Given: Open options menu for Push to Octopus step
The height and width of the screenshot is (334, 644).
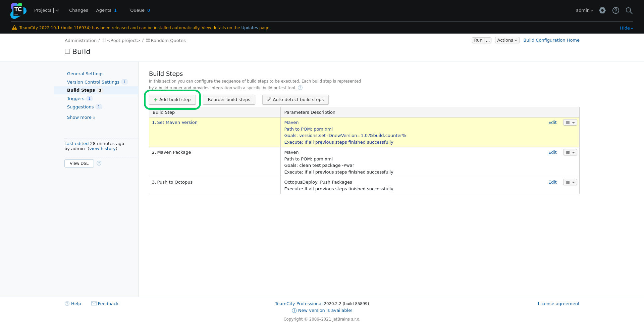Looking at the screenshot, I should 570,182.
